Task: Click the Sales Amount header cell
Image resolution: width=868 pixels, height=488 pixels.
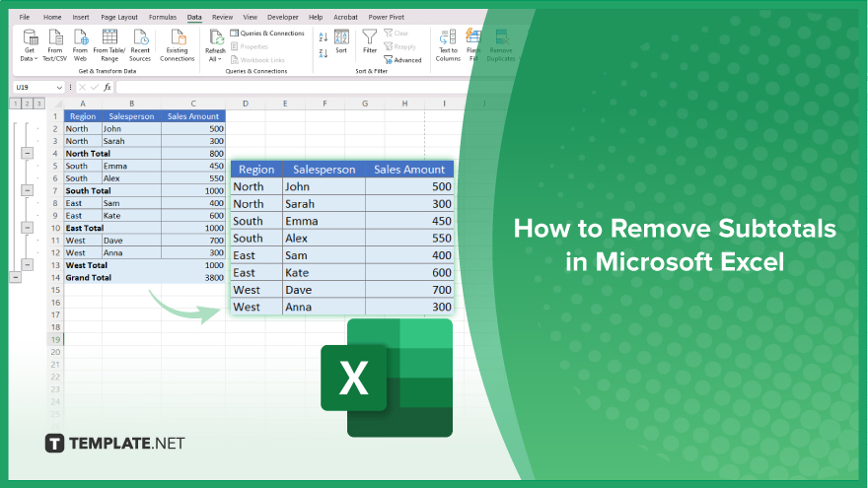Action: click(193, 116)
